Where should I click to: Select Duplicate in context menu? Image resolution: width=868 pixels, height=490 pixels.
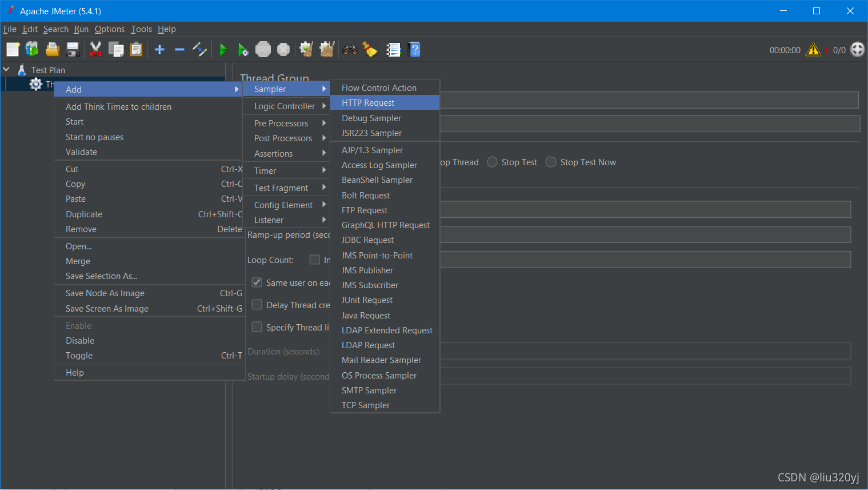pyautogui.click(x=149, y=214)
